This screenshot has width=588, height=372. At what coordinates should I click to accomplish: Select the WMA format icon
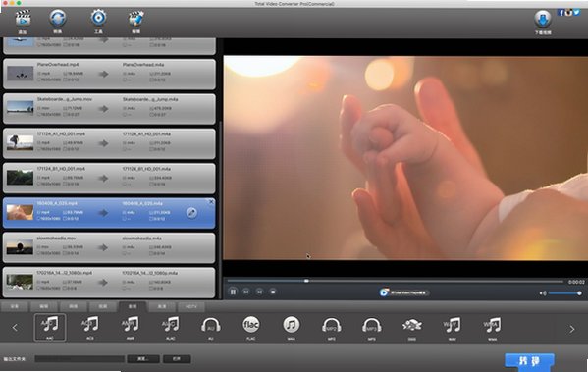493,325
